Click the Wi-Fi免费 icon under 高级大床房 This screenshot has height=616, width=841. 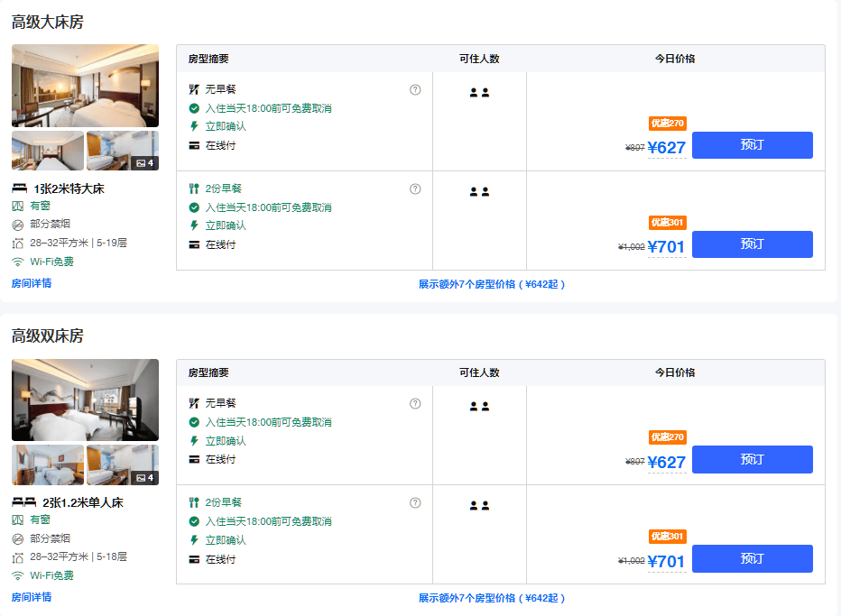coord(17,262)
